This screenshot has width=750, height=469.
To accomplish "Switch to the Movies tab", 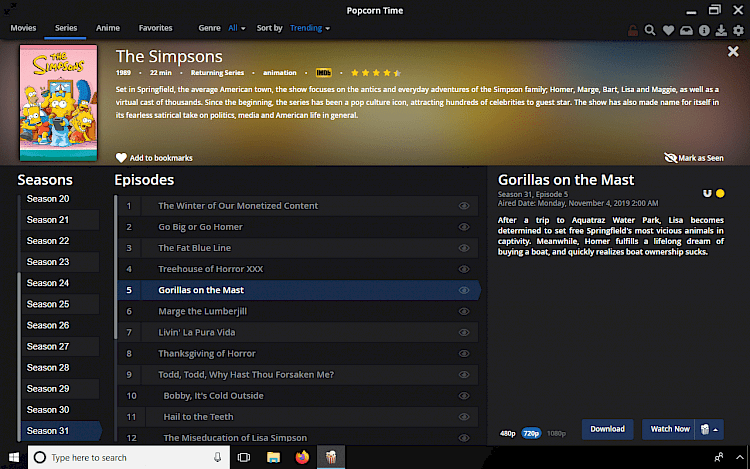I will tap(23, 28).
